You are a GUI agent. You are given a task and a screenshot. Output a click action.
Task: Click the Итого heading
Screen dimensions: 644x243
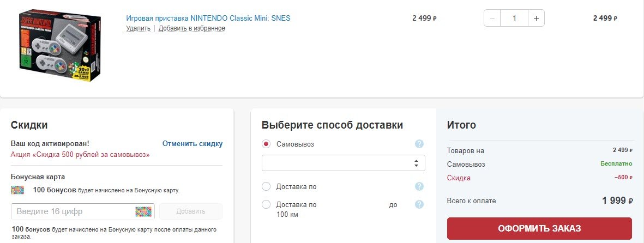click(461, 125)
